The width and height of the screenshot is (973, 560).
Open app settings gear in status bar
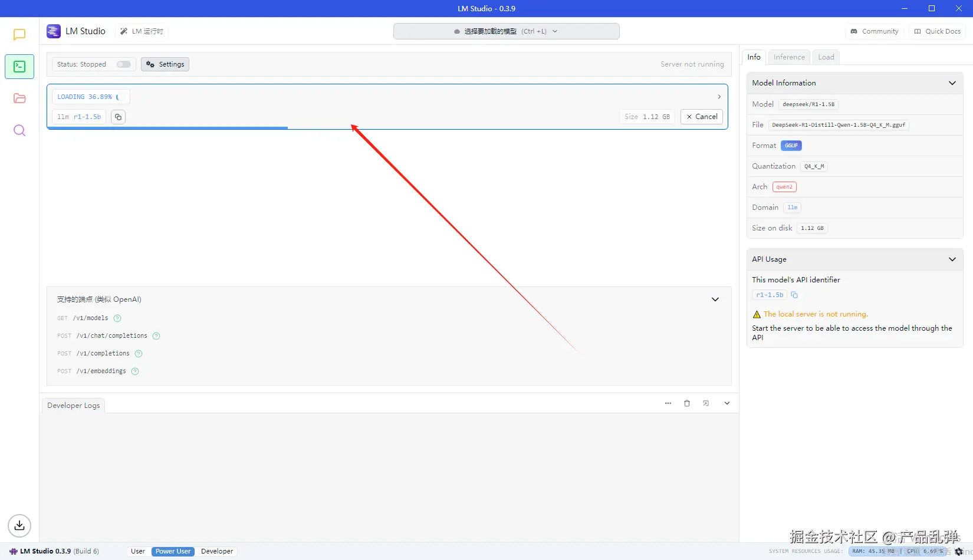tap(959, 552)
